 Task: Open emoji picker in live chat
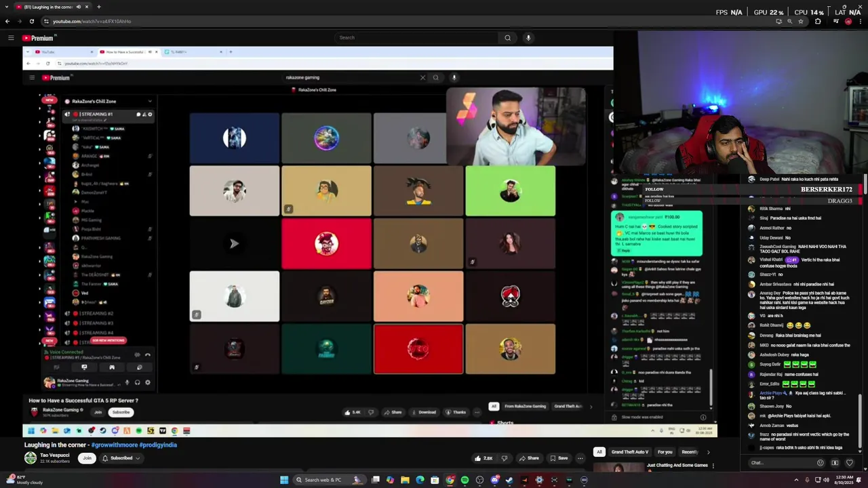821,463
